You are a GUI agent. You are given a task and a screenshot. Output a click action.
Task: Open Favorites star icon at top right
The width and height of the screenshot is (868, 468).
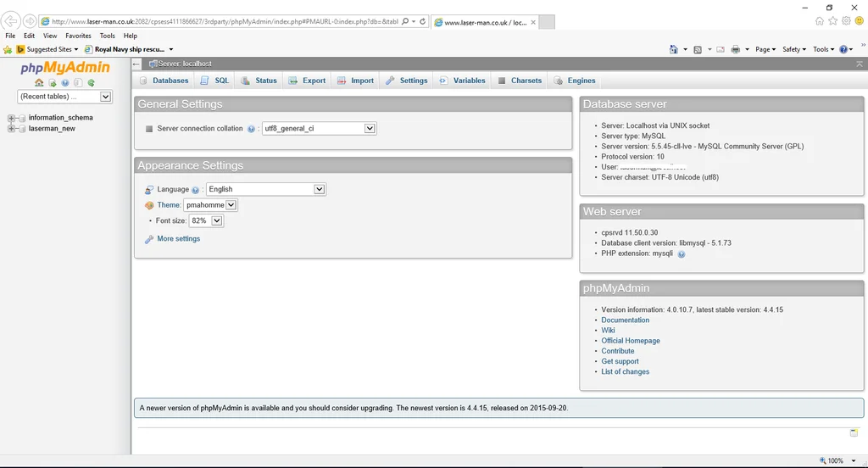coord(832,21)
